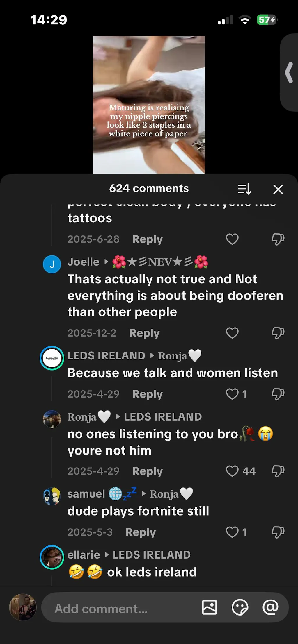Tap the video preview thumbnail
Screen dimensions: 298x644
click(x=149, y=105)
